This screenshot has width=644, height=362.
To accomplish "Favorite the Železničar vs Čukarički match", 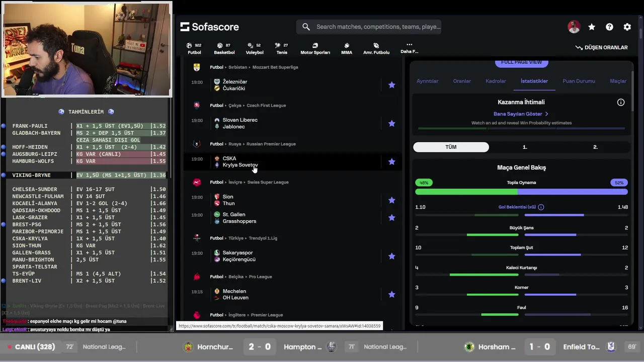I will [x=391, y=85].
